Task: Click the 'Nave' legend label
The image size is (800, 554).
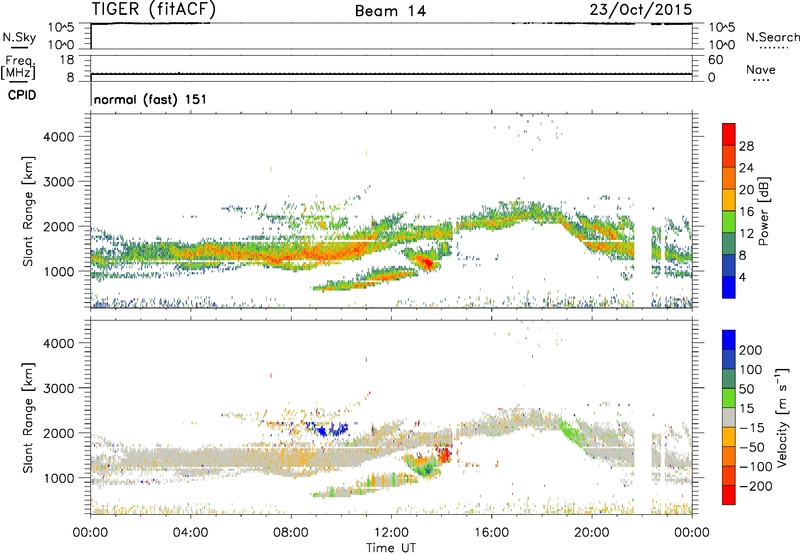Action: click(x=761, y=69)
